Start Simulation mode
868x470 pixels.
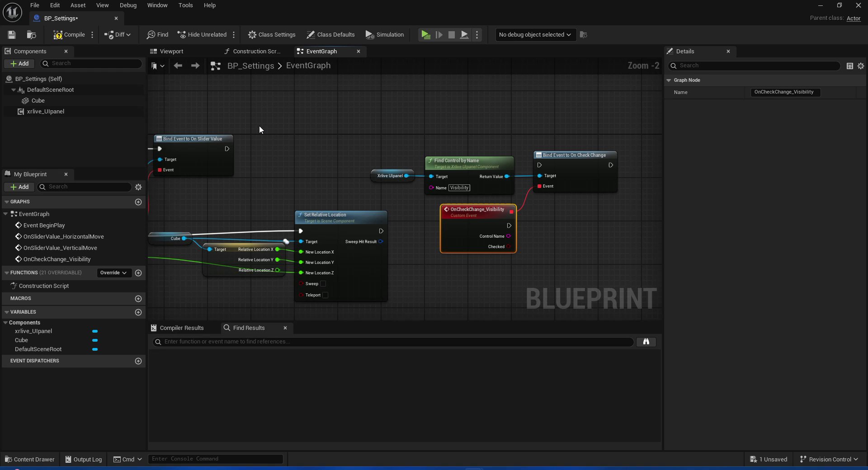pyautogui.click(x=385, y=35)
